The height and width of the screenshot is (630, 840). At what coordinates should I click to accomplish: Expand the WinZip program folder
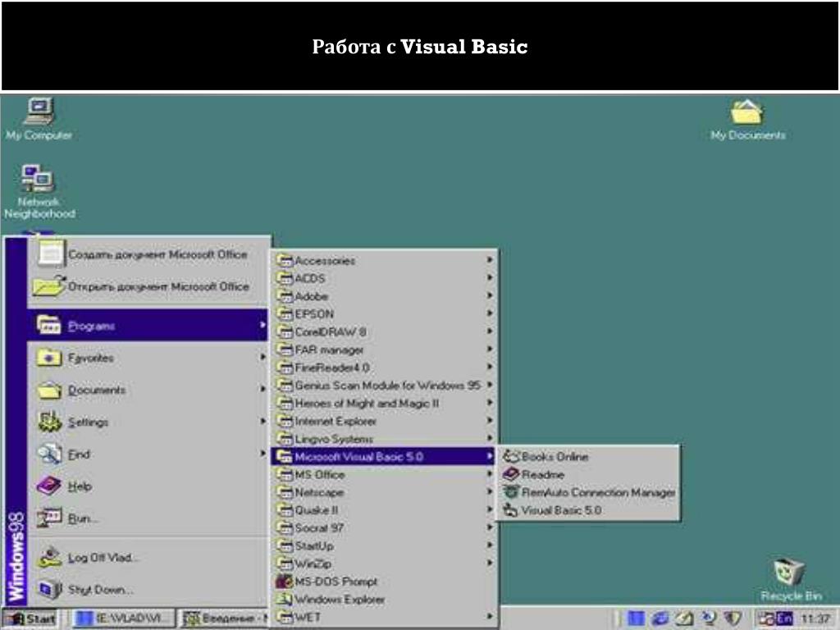pos(384,564)
